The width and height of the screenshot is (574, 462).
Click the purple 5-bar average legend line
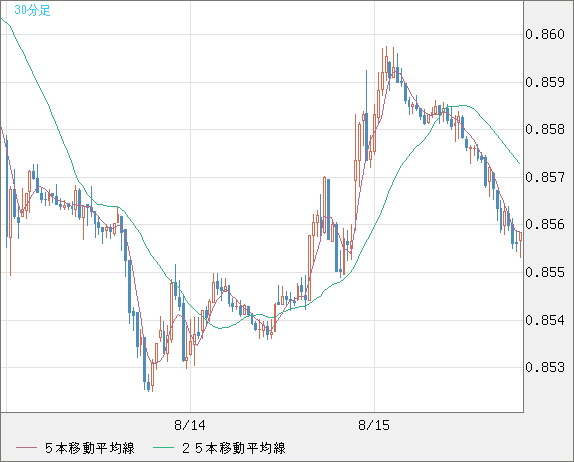tap(26, 448)
